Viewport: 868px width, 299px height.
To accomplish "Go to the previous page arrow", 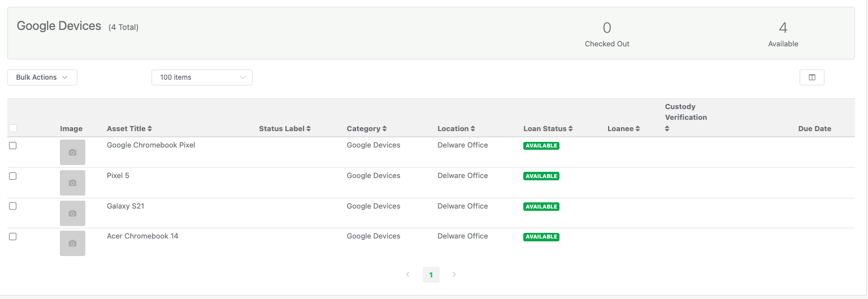I will point(407,275).
